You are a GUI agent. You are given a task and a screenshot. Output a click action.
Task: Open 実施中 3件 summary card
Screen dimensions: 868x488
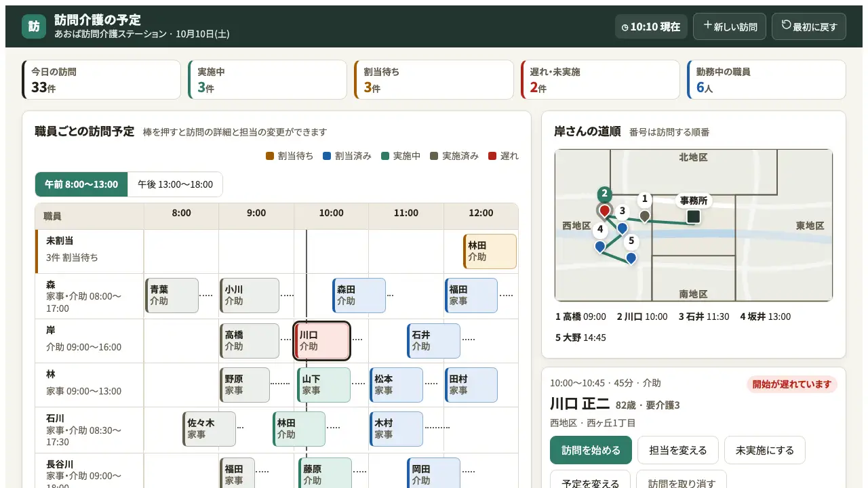pos(267,80)
